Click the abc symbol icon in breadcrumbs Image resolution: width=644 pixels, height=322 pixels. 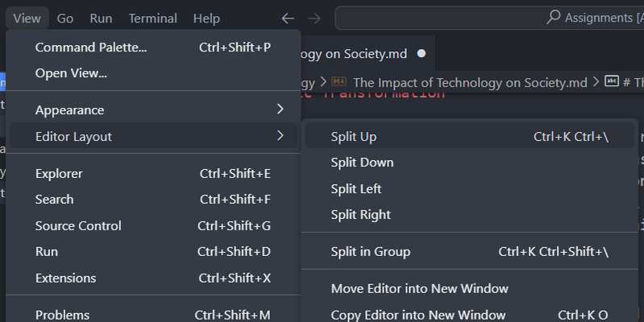pyautogui.click(x=611, y=82)
